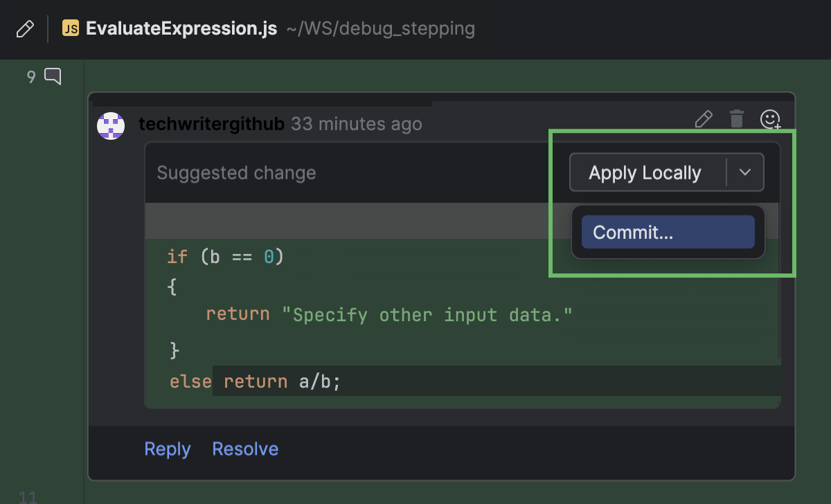Click the Apply Locally button

click(645, 172)
